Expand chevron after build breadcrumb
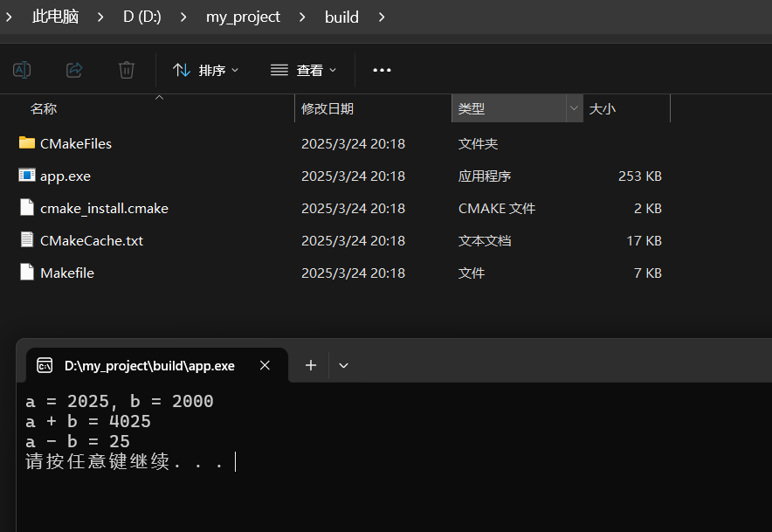The width and height of the screenshot is (772, 532). 382,17
